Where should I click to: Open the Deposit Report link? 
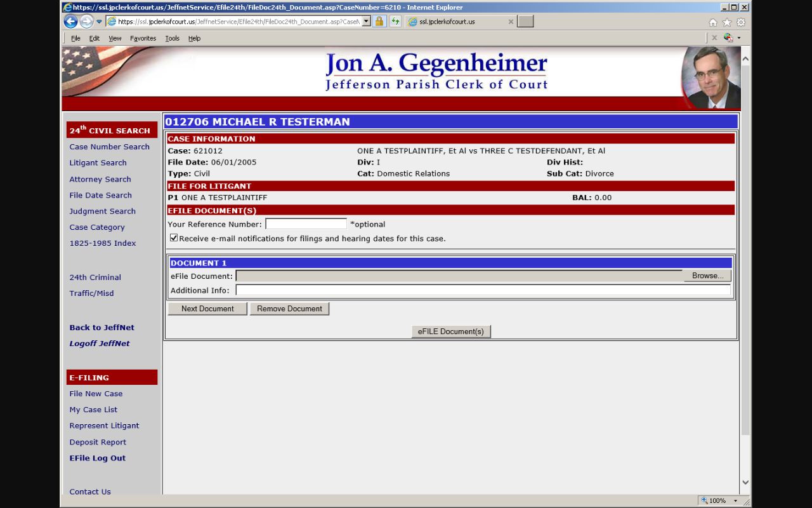click(x=98, y=442)
